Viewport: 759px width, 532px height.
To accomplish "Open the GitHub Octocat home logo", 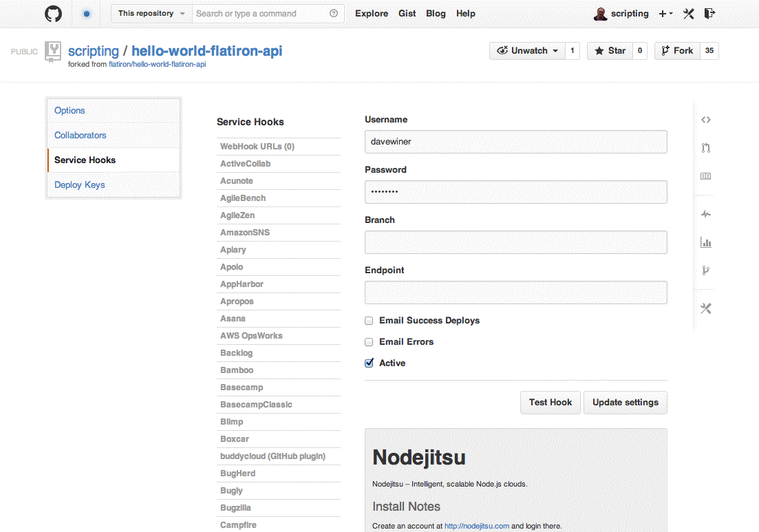I will pyautogui.click(x=53, y=14).
